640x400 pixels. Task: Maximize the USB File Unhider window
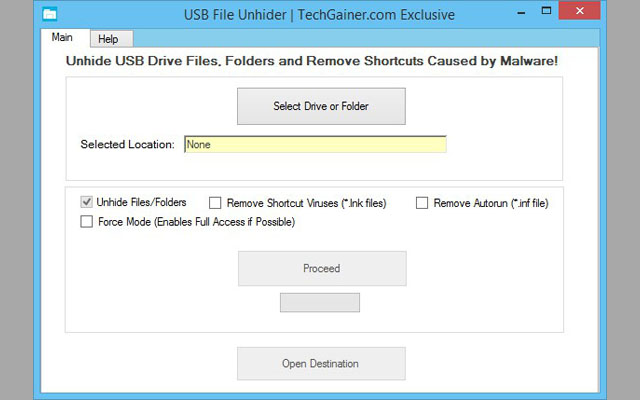[x=546, y=11]
